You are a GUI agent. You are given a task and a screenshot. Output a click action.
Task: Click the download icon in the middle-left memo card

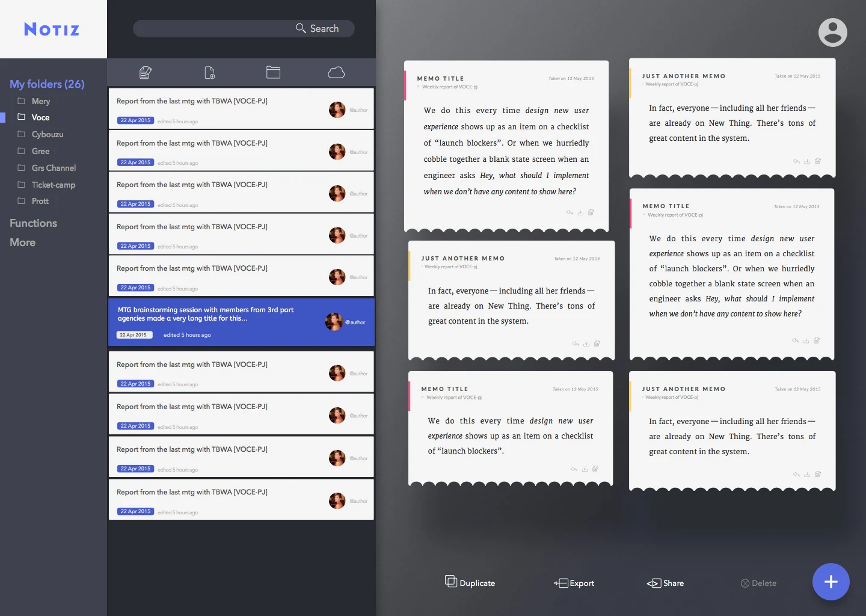(x=586, y=344)
